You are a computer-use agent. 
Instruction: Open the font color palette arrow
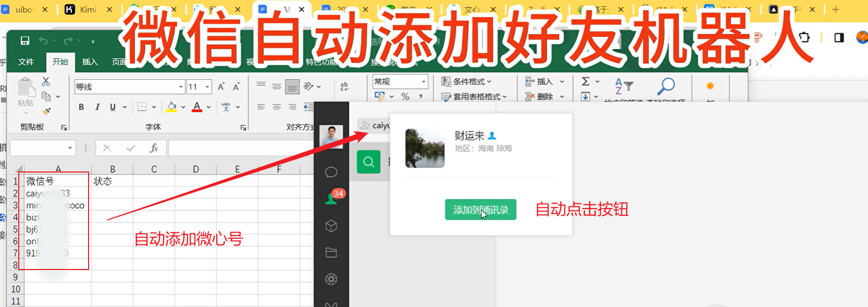[x=208, y=107]
